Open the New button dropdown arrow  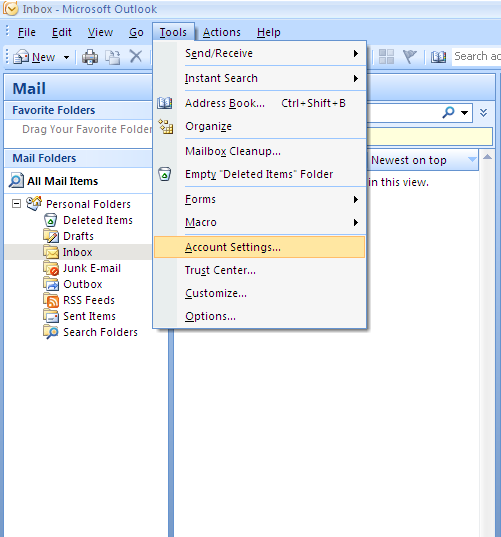[66, 57]
